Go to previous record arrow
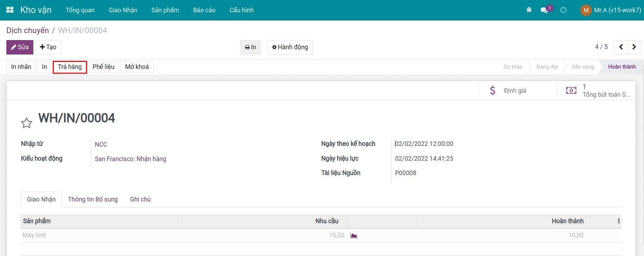Viewport: 644px width, 256px height. (621, 47)
